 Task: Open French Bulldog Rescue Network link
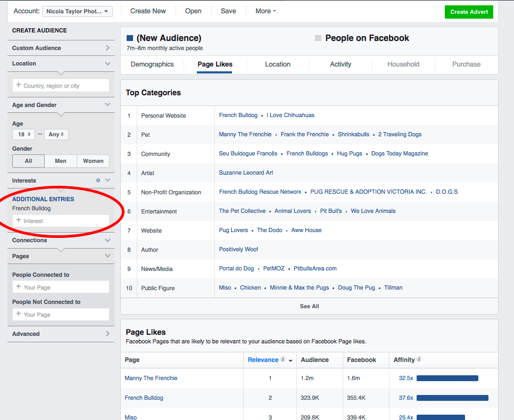coord(260,192)
